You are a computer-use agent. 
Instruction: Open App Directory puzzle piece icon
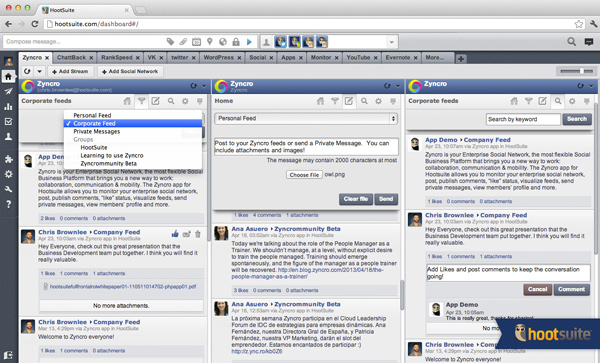(8, 159)
